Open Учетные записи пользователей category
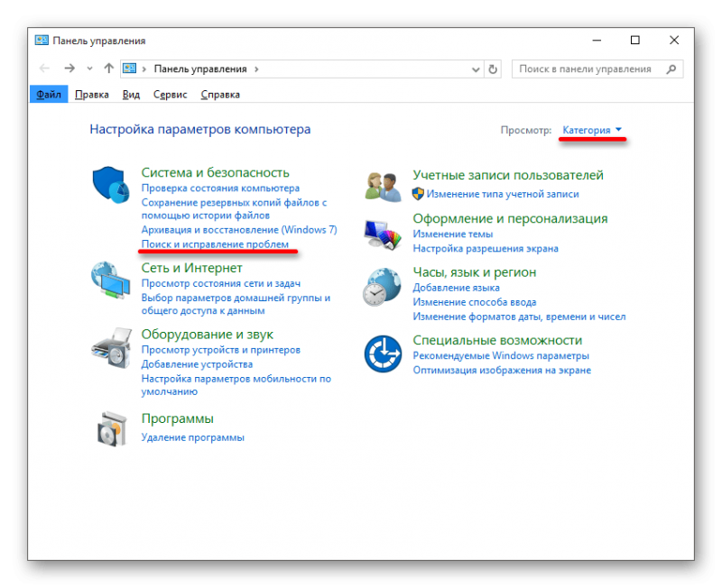This screenshot has height=588, width=722. point(508,175)
